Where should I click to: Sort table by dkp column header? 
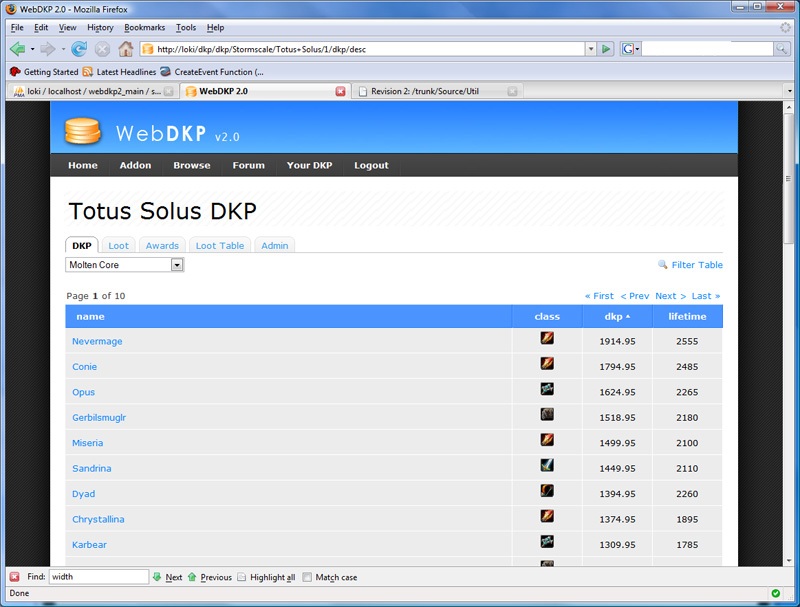click(x=614, y=316)
